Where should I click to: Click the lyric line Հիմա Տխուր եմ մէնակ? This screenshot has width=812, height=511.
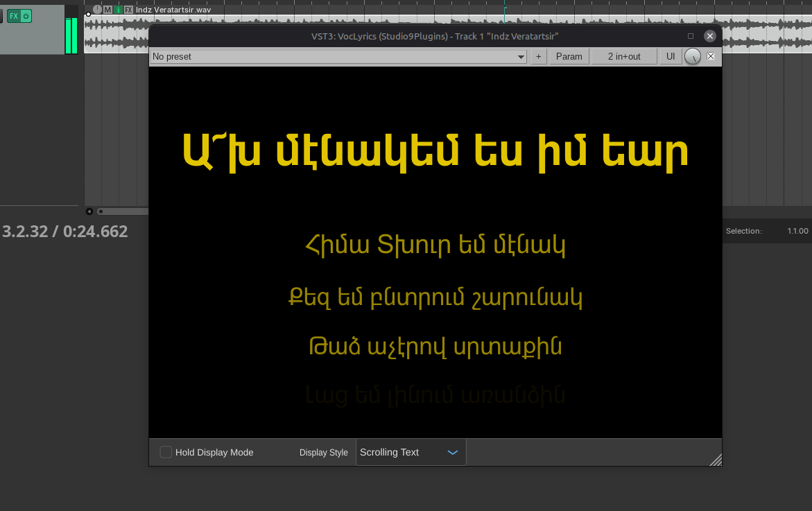coord(435,245)
